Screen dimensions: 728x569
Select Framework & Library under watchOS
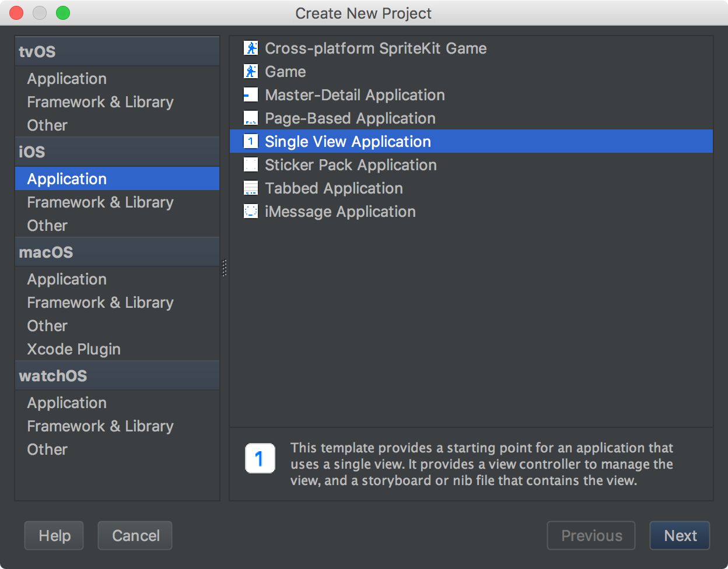click(x=100, y=426)
